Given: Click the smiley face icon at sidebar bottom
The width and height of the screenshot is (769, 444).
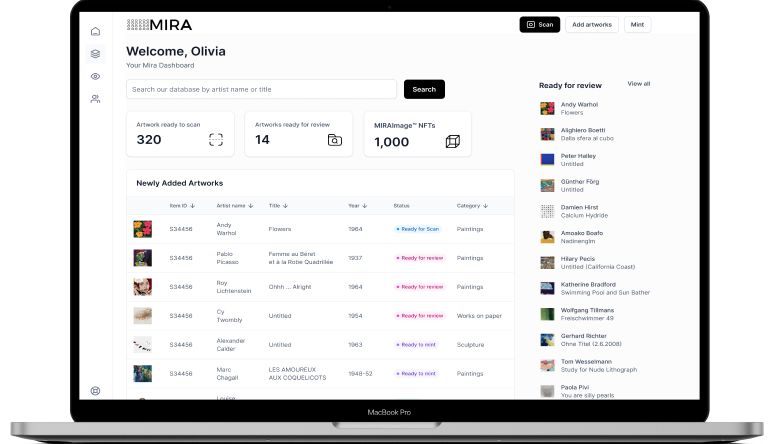Looking at the screenshot, I should tap(95, 391).
